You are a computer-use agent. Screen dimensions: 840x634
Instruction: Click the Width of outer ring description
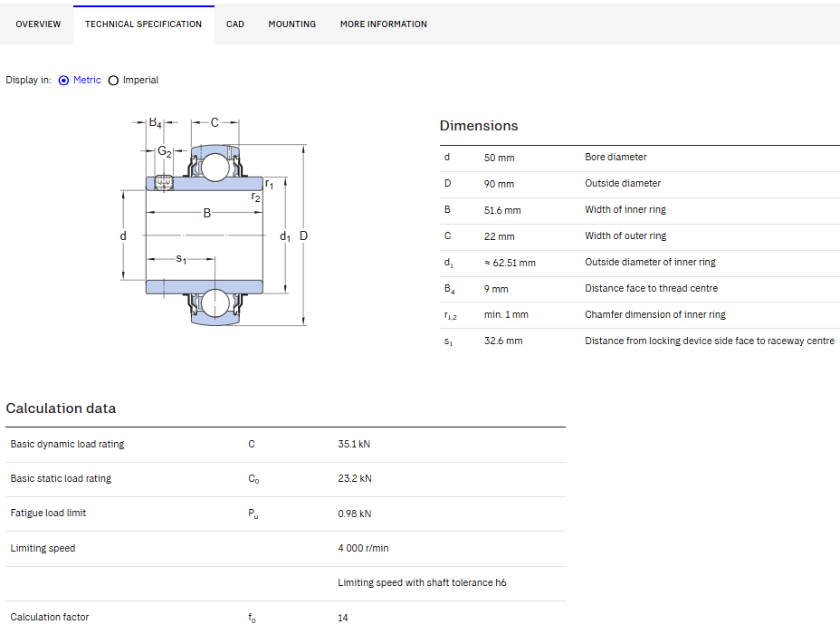(x=625, y=235)
